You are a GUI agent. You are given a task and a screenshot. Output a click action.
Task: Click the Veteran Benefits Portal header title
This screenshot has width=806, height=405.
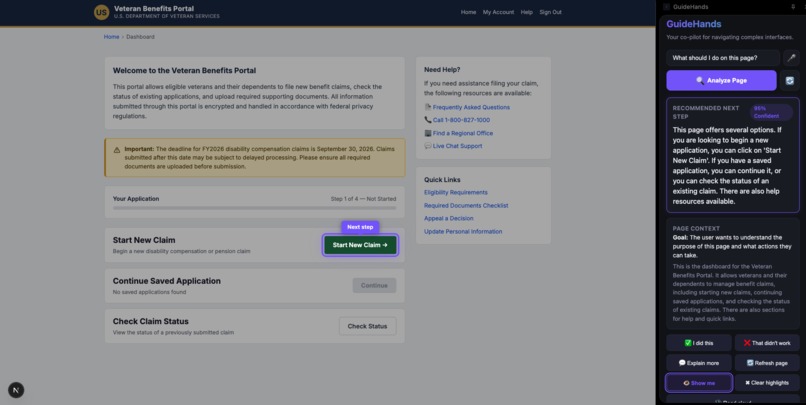tap(154, 8)
